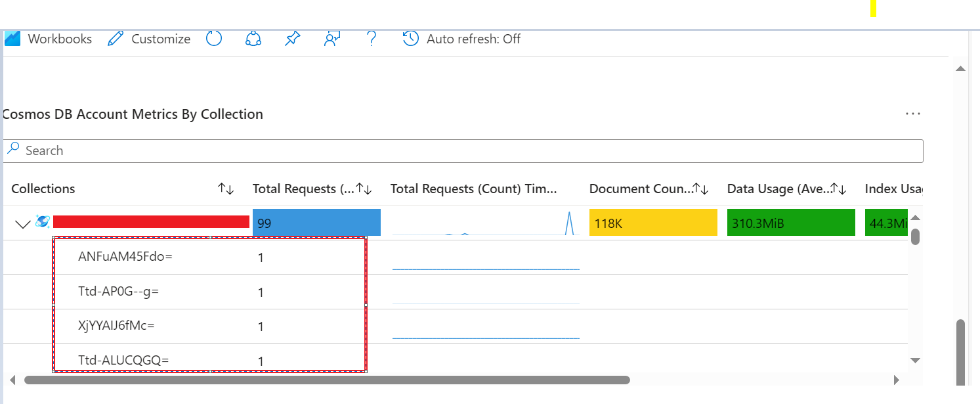The image size is (980, 404).
Task: Click Workbooks in the toolbar
Action: pyautogui.click(x=59, y=39)
